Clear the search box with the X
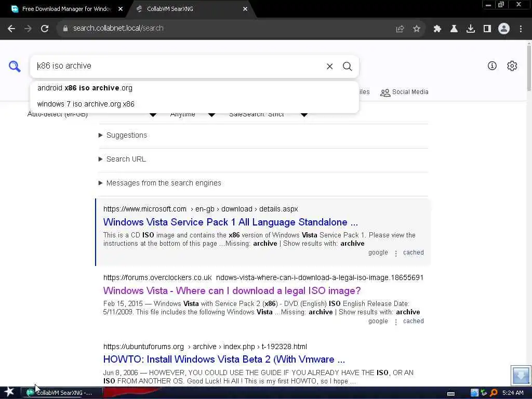The height and width of the screenshot is (399, 532). pyautogui.click(x=329, y=66)
